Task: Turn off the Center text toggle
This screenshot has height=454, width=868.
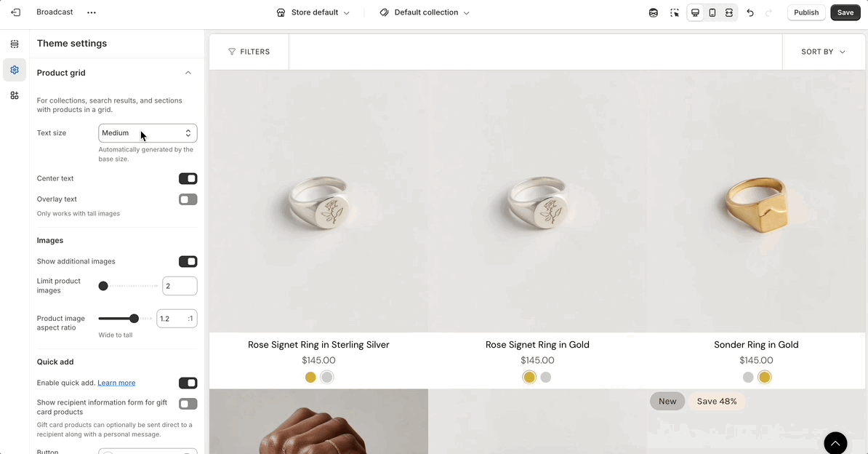Action: (188, 179)
